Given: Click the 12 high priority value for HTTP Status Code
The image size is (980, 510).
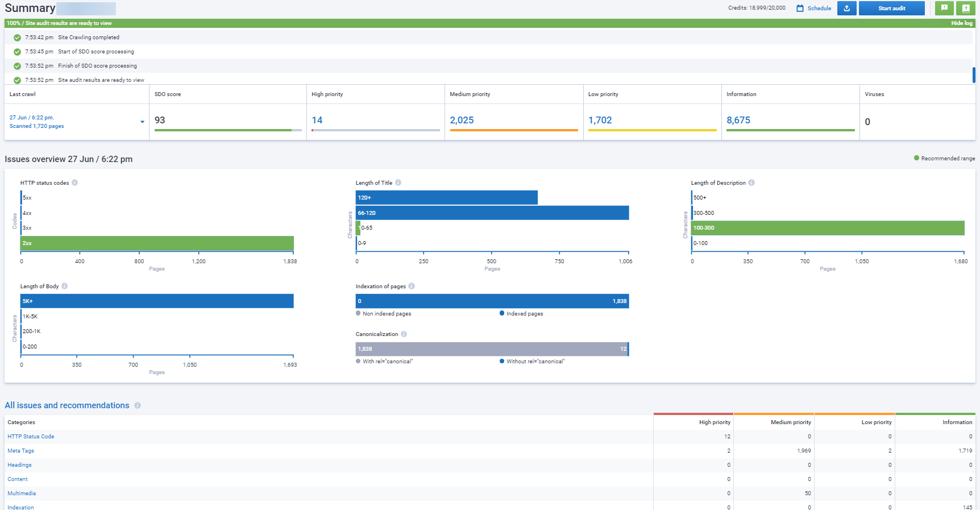Looking at the screenshot, I should coord(727,437).
